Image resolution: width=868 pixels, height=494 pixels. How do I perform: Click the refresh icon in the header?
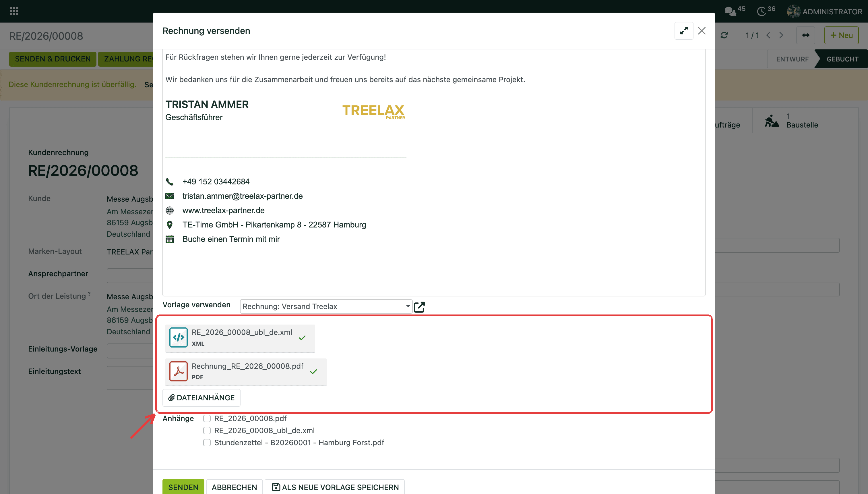[x=724, y=35]
